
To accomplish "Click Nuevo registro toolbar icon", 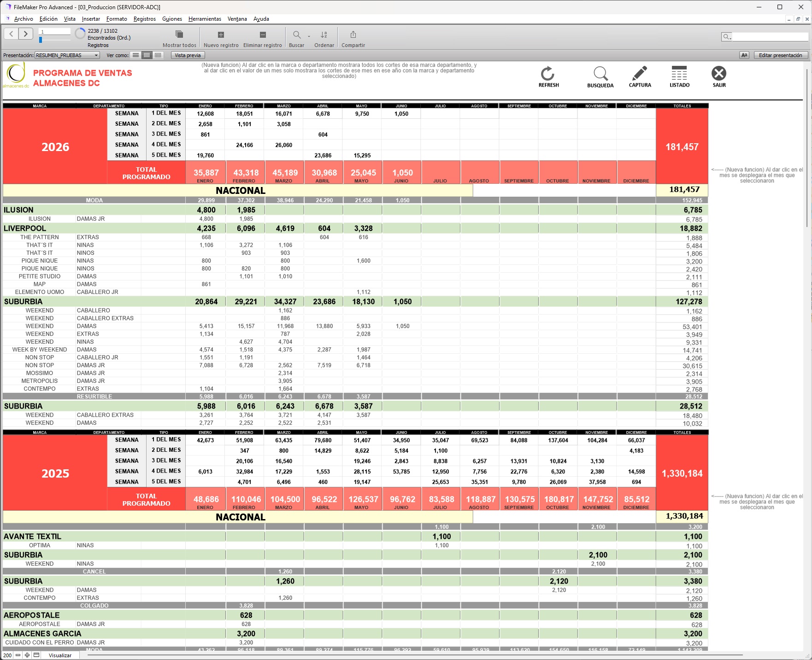I will (221, 35).
